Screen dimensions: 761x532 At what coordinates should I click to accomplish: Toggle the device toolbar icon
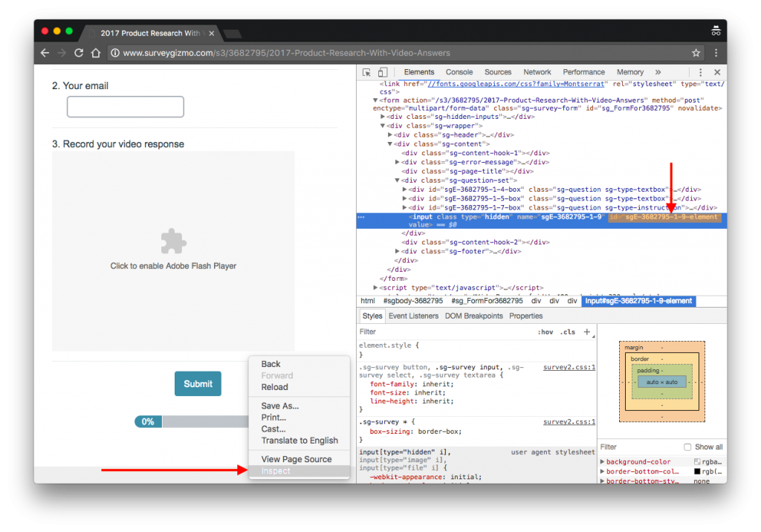(x=383, y=72)
